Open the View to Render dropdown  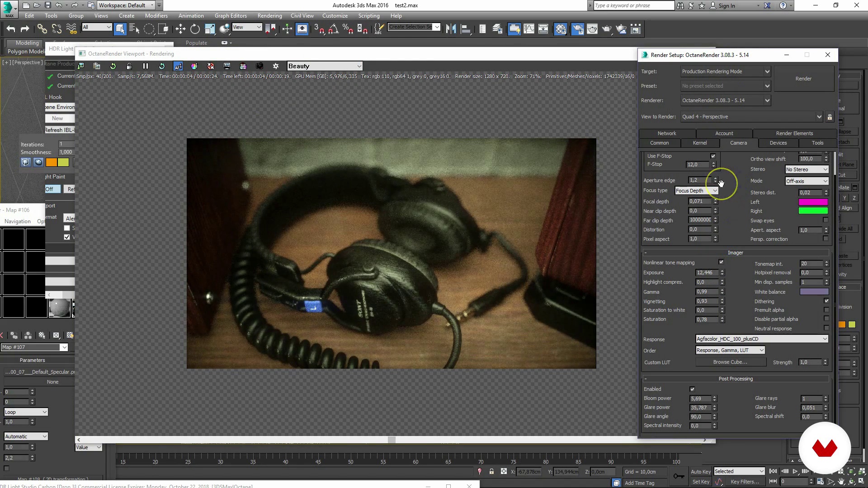pyautogui.click(x=752, y=117)
